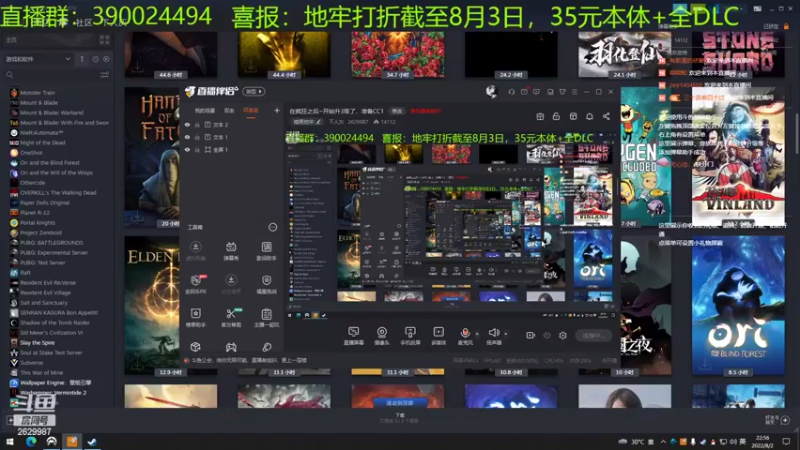This screenshot has height=450, width=800.
Task: Sort Steam list by recent clock icon
Action: click(x=95, y=59)
